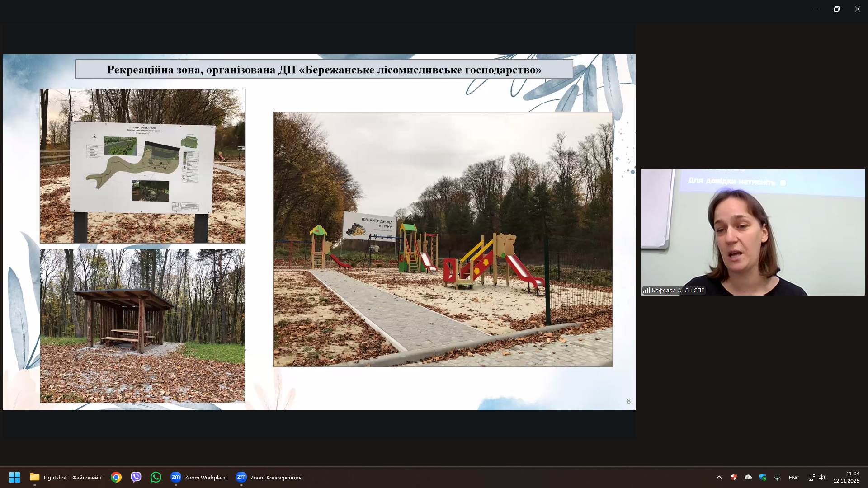Open the Windows Security tray icon
The width and height of the screenshot is (868, 488).
(x=763, y=477)
